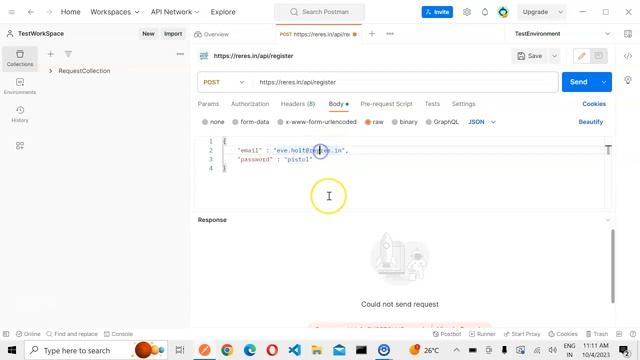Click the comment icon beside pencil
Screen dimensions: 640x360
tap(599, 56)
